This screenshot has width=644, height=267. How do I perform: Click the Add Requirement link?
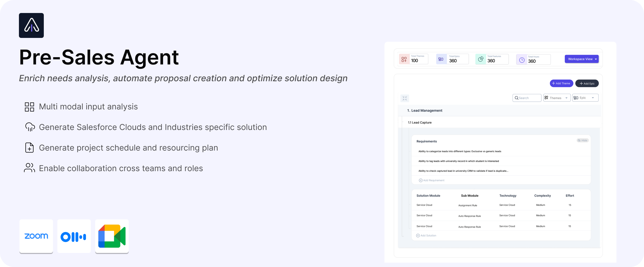tap(432, 180)
